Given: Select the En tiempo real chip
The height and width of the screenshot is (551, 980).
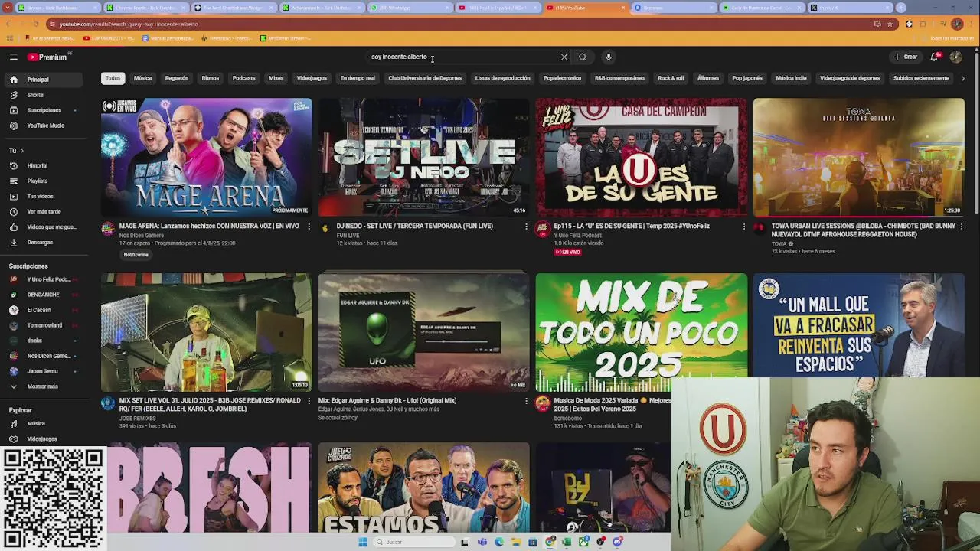Looking at the screenshot, I should 358,78.
